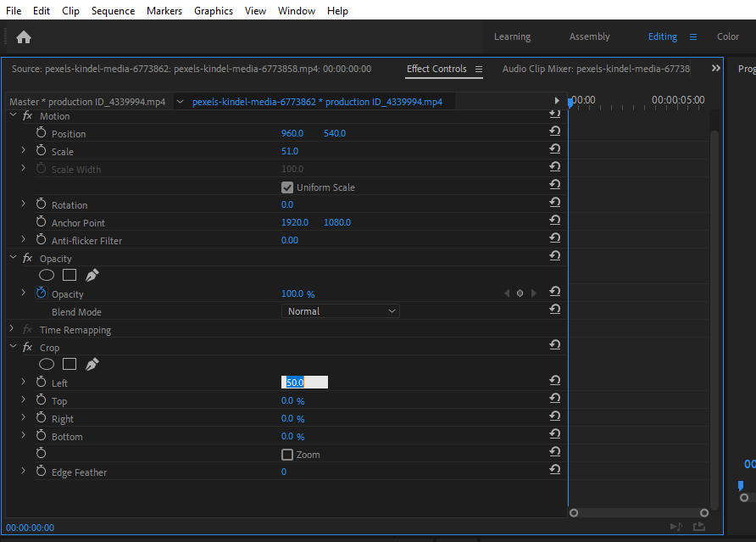Expand the Time Remapping effect
The width and height of the screenshot is (756, 542).
point(12,329)
